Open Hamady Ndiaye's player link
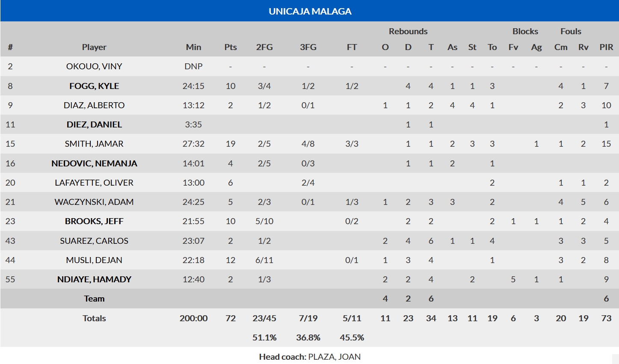Viewport: 619px width, 364px height. [x=94, y=279]
